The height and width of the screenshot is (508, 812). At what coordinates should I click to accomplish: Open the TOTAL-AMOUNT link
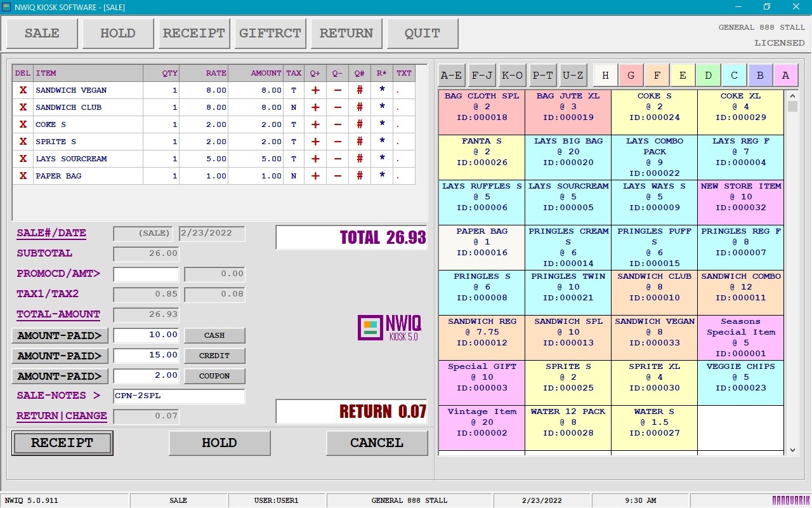pyautogui.click(x=58, y=314)
